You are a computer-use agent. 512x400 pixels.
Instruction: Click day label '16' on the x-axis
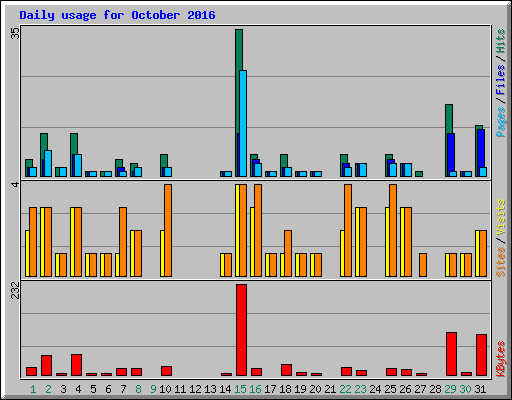(x=255, y=389)
